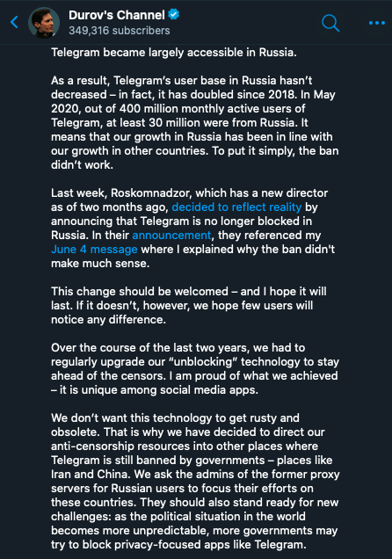392x559 pixels.
Task: Click the 'Telegram became largely accessible' line
Action: point(174,53)
